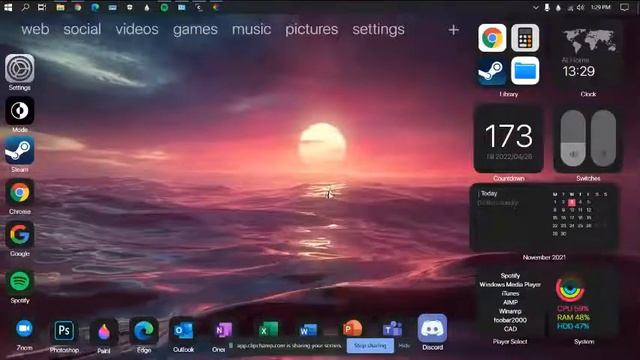The height and width of the screenshot is (360, 640).
Task: Launch Edge from the bottom dock
Action: coord(144,331)
